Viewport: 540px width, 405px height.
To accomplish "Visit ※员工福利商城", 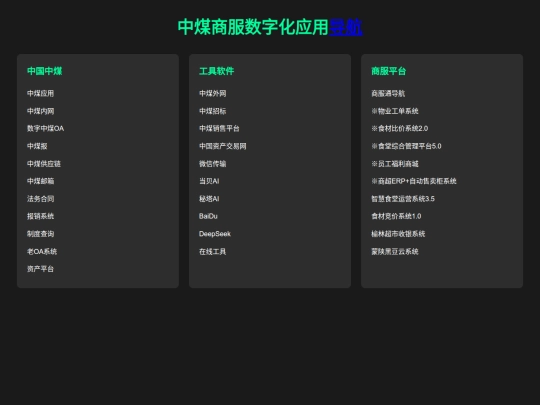I will pyautogui.click(x=395, y=164).
